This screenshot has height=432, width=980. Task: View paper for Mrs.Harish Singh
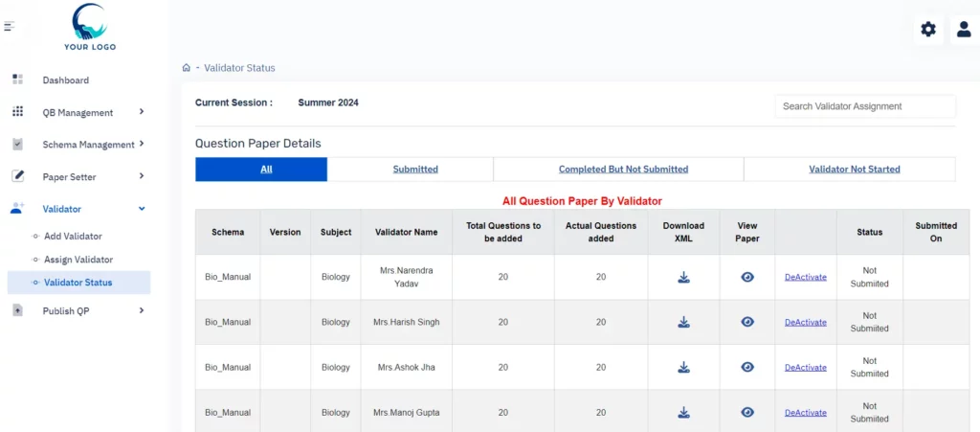[747, 322]
